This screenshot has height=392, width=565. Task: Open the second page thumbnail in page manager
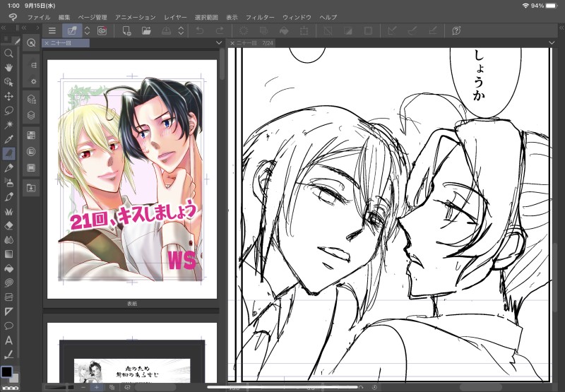tap(132, 352)
